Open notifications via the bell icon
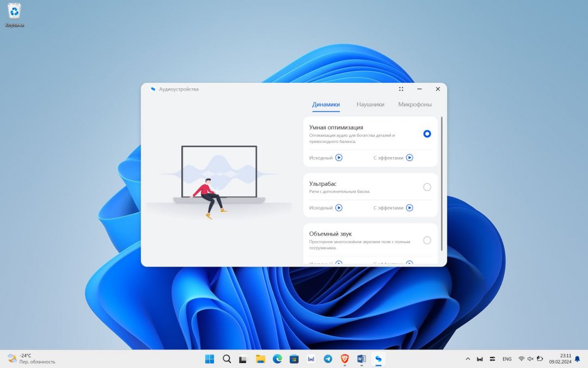588x368 pixels. coord(578,359)
